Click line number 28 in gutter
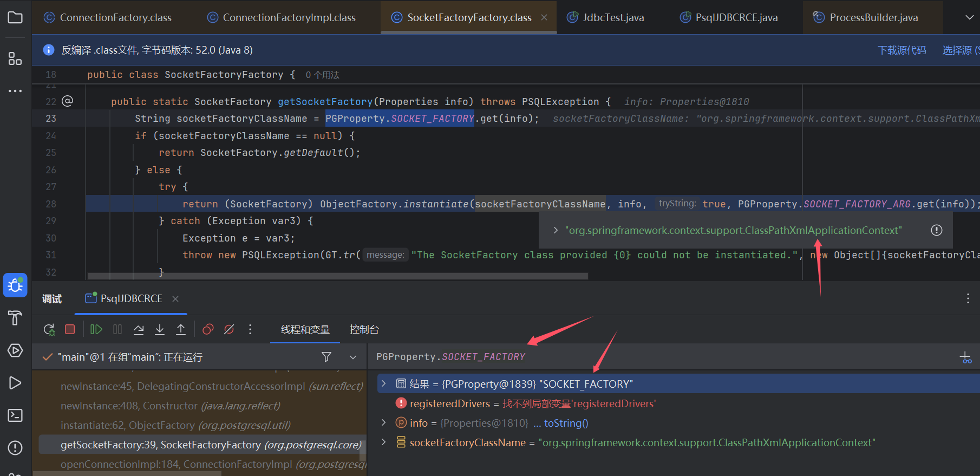The height and width of the screenshot is (476, 980). pos(51,204)
